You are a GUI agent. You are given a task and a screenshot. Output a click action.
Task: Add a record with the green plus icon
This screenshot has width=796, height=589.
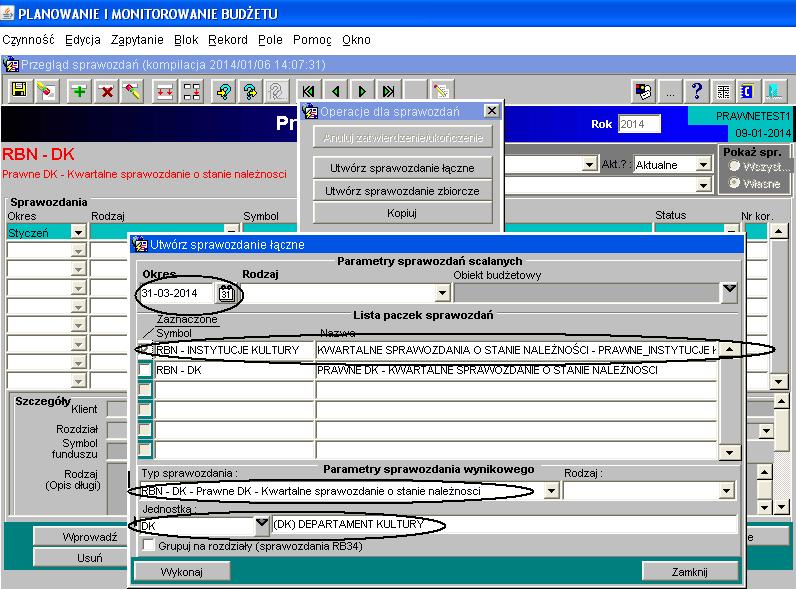[79, 91]
